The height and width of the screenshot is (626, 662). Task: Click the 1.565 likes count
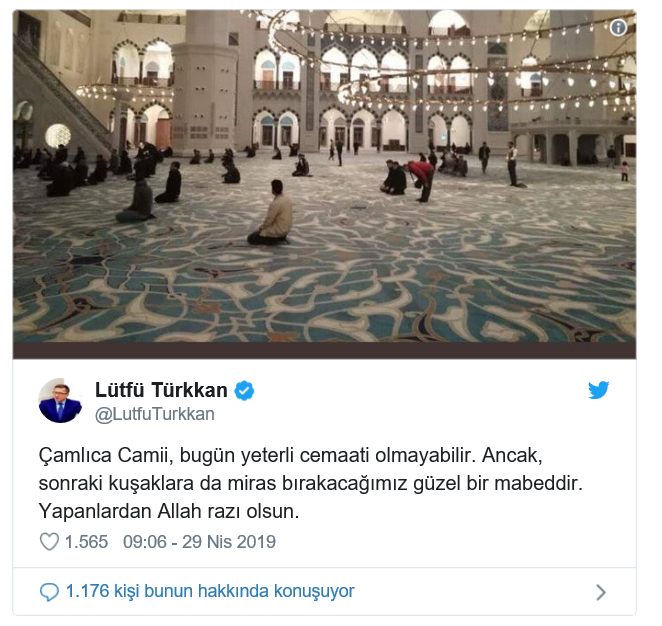[x=86, y=542]
